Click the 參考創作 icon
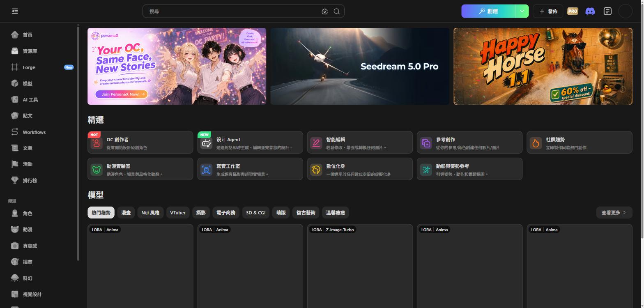Image resolution: width=644 pixels, height=308 pixels. (x=426, y=143)
